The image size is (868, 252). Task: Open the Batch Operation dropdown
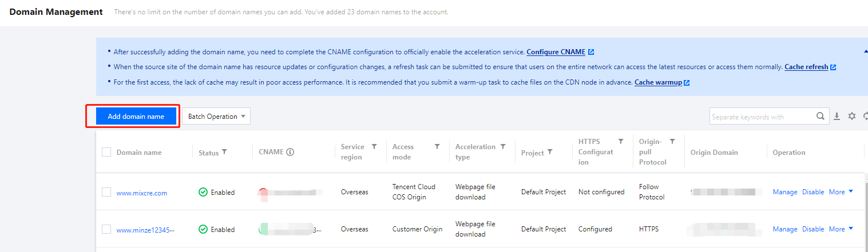click(216, 116)
